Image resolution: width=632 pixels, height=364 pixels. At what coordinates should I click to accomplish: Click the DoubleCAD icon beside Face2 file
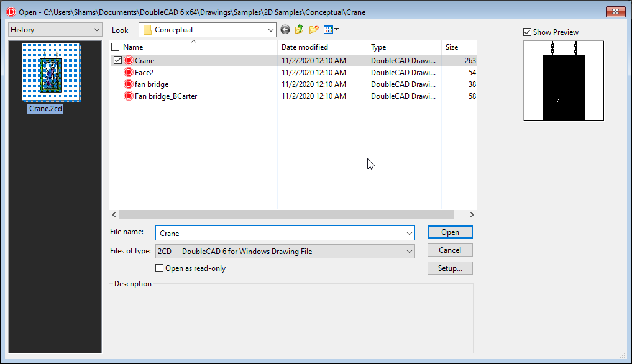pos(129,72)
